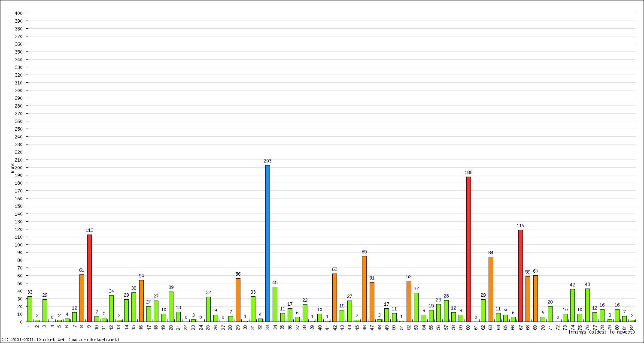
Task: Select the green 39-run bar at innings 20
Action: (x=171, y=307)
